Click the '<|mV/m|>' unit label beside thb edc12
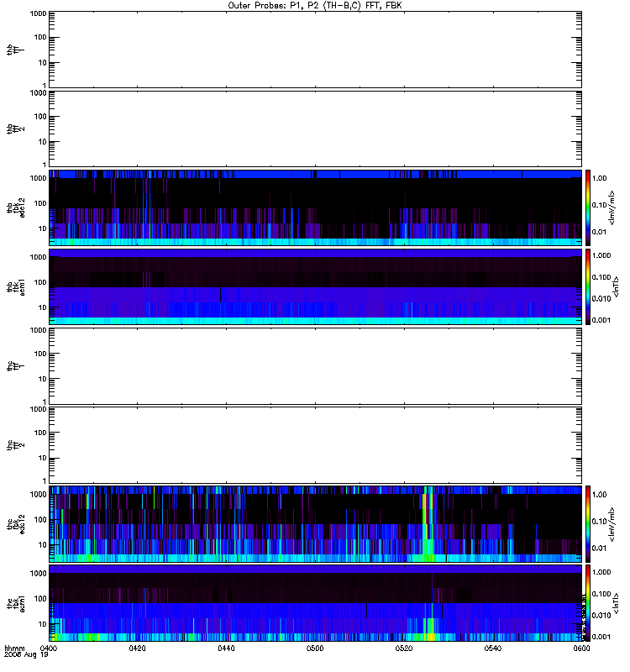This screenshot has width=630, height=672. 612,207
